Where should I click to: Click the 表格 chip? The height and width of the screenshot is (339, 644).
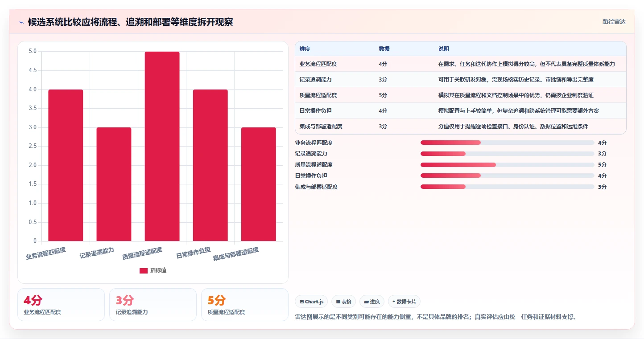343,302
